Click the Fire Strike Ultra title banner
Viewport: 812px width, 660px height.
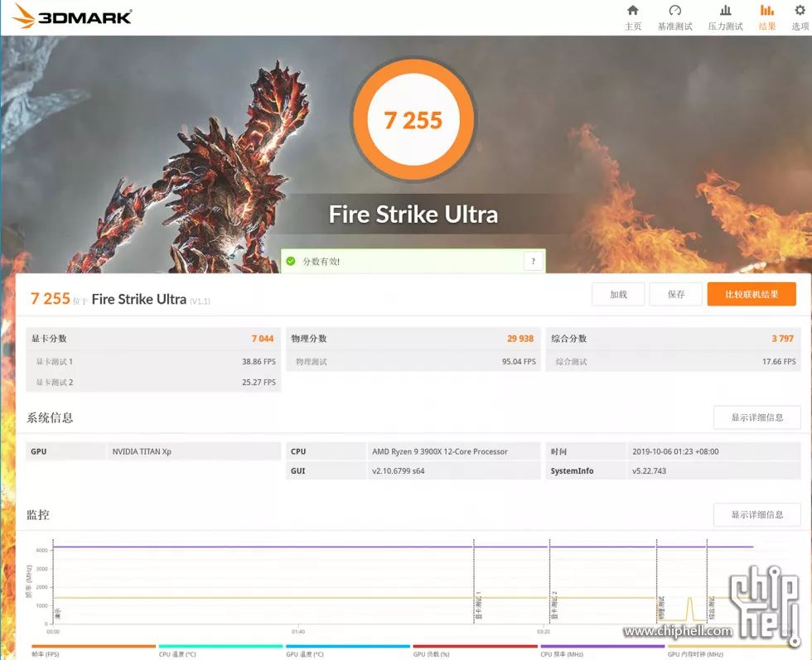[x=413, y=214]
